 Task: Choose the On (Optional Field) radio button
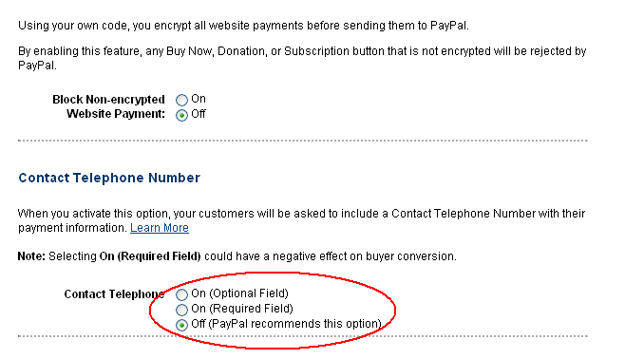(181, 294)
